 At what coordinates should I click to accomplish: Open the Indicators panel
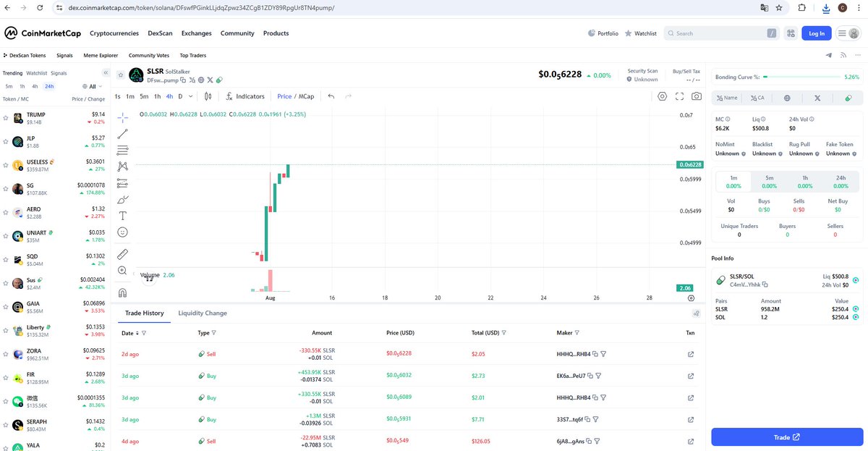coord(244,96)
